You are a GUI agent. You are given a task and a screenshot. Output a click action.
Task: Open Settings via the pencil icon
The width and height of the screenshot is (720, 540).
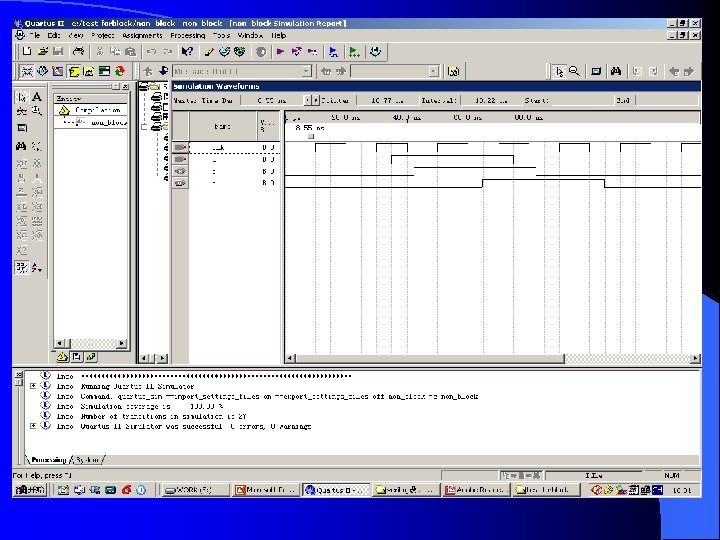(209, 51)
